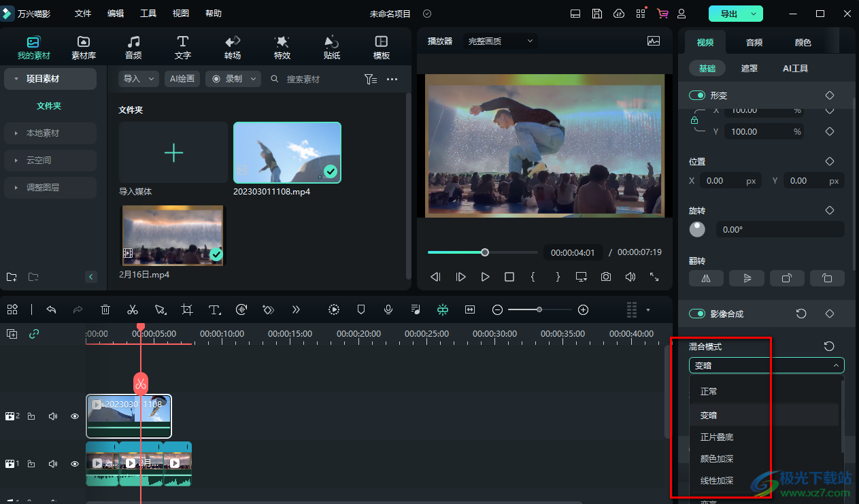Click the scissors split icon in timeline toolbar
Screen dimensions: 859x504
133,309
